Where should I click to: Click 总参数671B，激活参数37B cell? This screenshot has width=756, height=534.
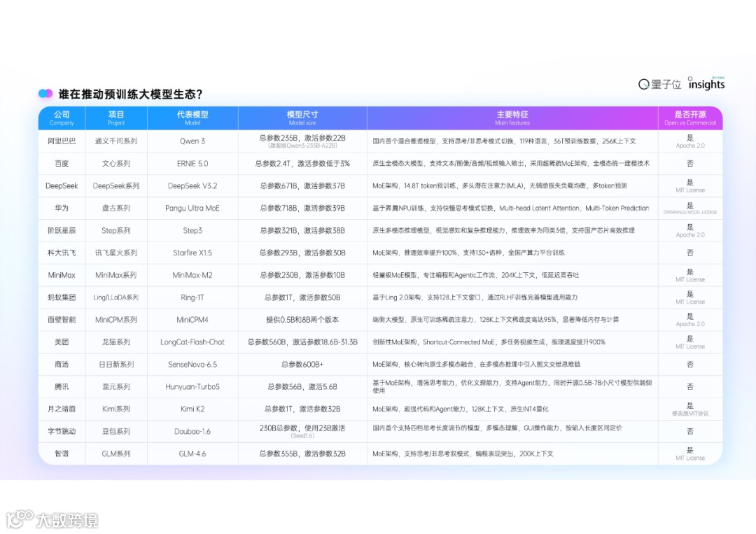tap(302, 185)
